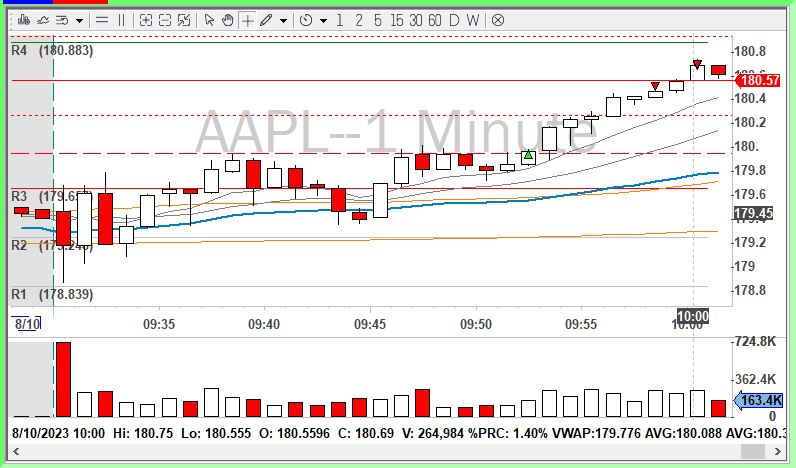Click the chart settings list icon
The width and height of the screenshot is (796, 468).
tap(62, 20)
